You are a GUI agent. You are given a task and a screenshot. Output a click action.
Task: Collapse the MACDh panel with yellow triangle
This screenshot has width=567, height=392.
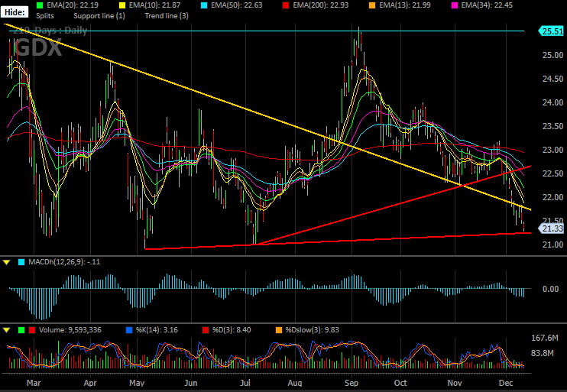pos(7,262)
